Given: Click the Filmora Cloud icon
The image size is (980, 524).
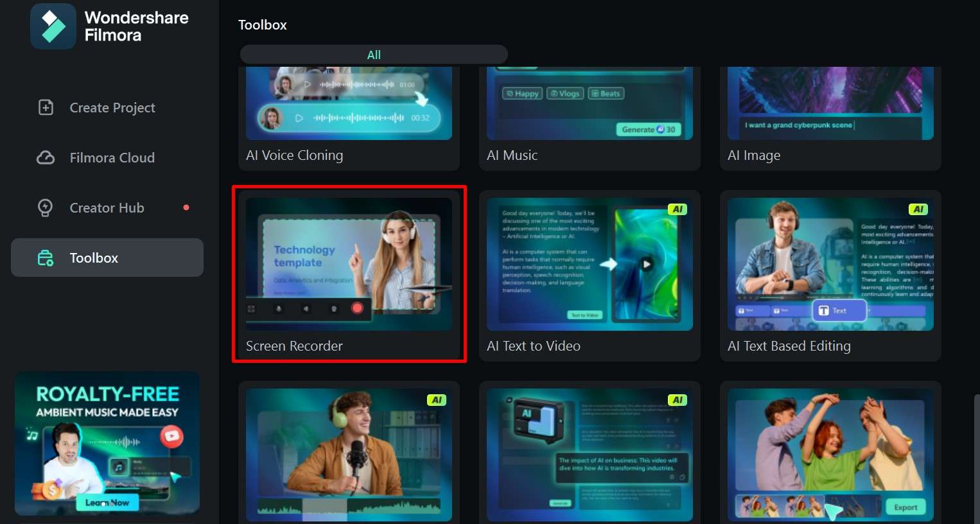Looking at the screenshot, I should click(46, 157).
